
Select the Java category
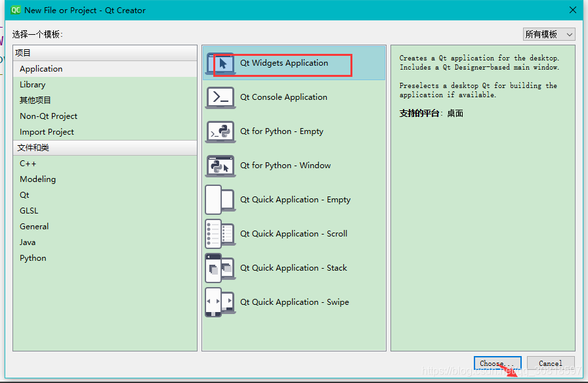coord(105,242)
